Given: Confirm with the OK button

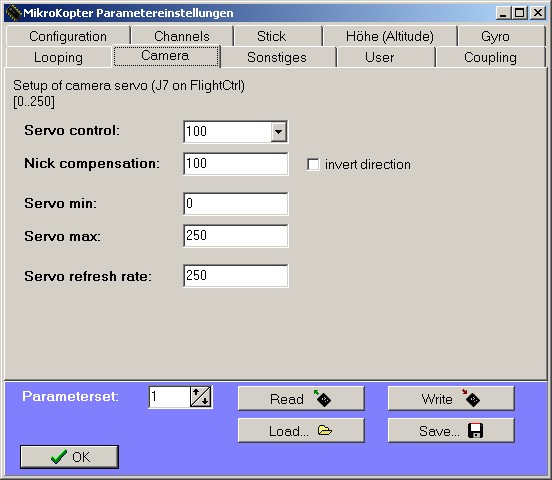Looking at the screenshot, I should [69, 457].
